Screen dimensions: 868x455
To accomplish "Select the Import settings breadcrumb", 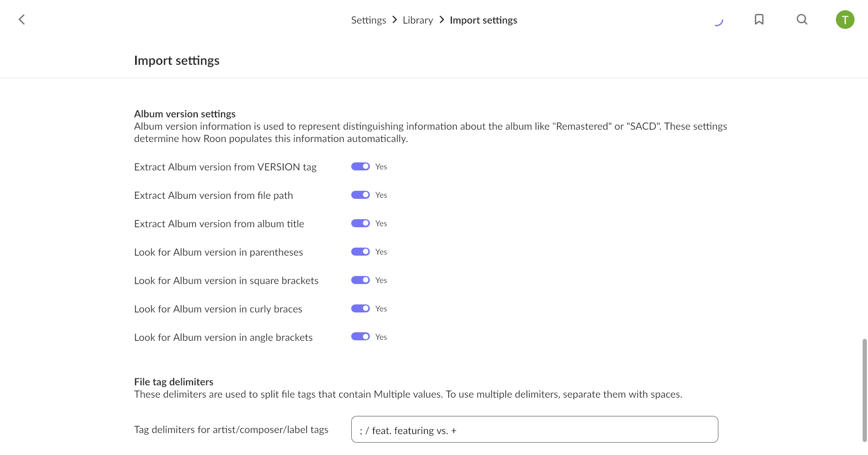I will [484, 20].
